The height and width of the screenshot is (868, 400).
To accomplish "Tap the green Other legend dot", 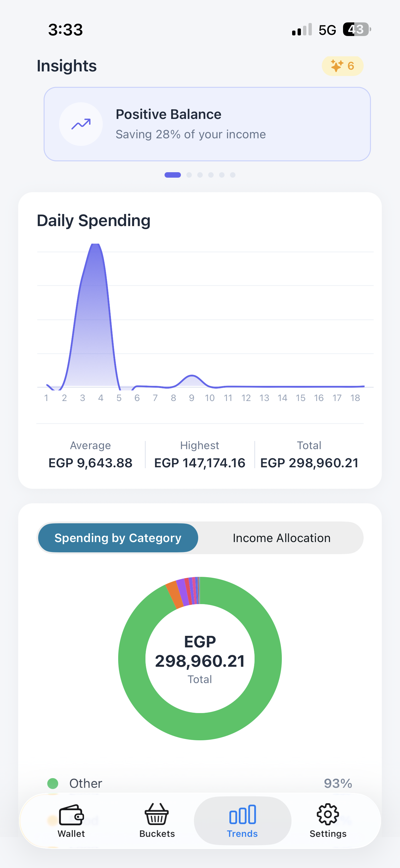I will pos(53,784).
